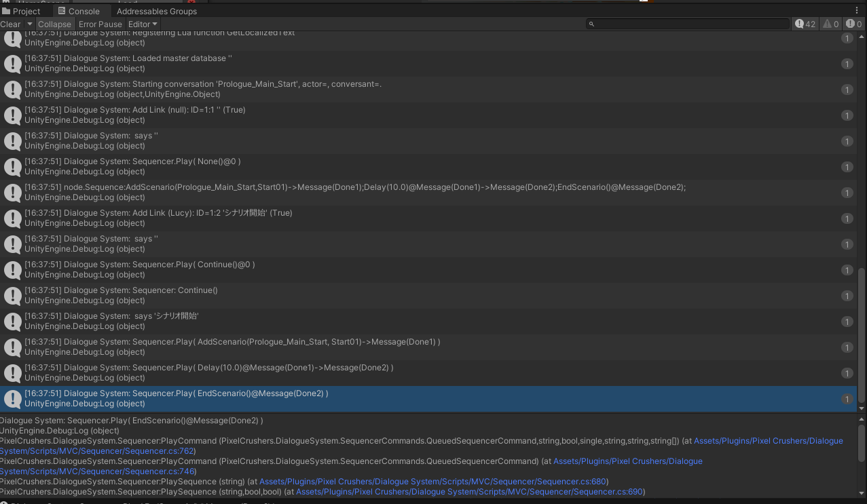The image size is (867, 504).
Task: Click info icon of 'Sequencer.Play( Continue()@0 )' log
Action: 12,270
